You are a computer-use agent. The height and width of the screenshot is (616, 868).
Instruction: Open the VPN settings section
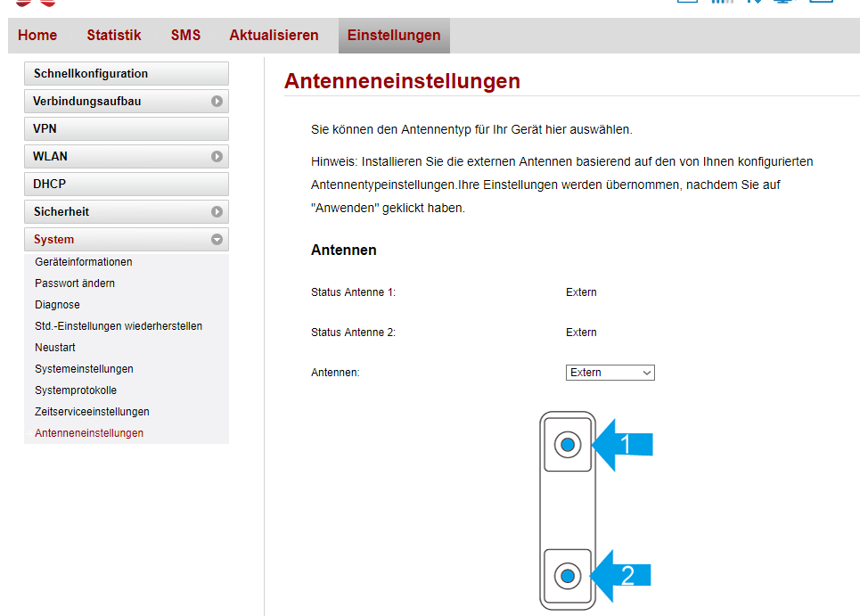[x=45, y=129]
